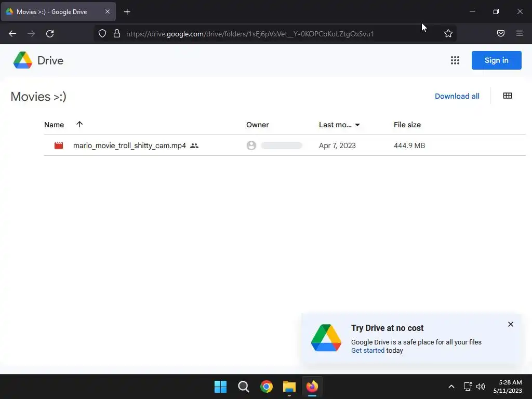Viewport: 532px width, 399px height.
Task: Switch to grid view layout
Action: tap(507, 96)
